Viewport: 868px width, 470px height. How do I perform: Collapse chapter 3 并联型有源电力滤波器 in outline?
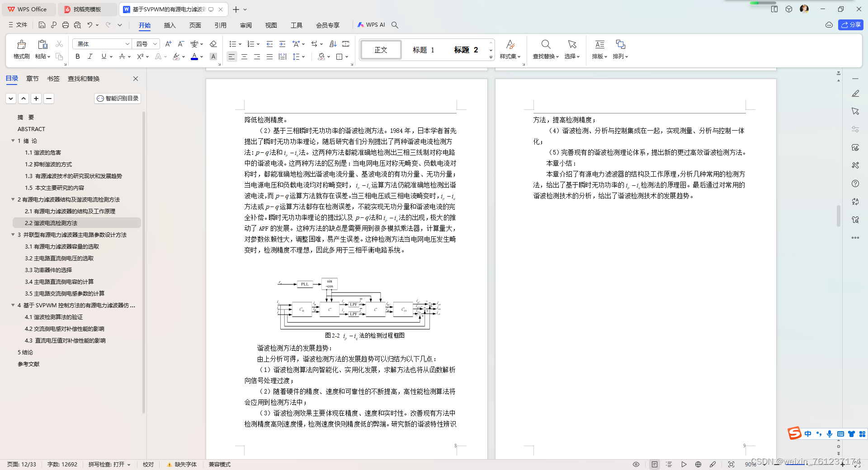(13, 235)
